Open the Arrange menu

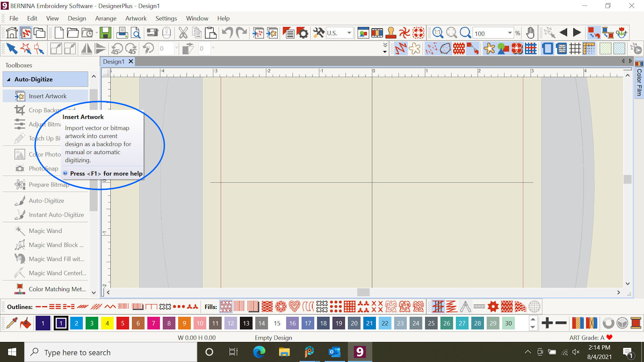pyautogui.click(x=106, y=18)
